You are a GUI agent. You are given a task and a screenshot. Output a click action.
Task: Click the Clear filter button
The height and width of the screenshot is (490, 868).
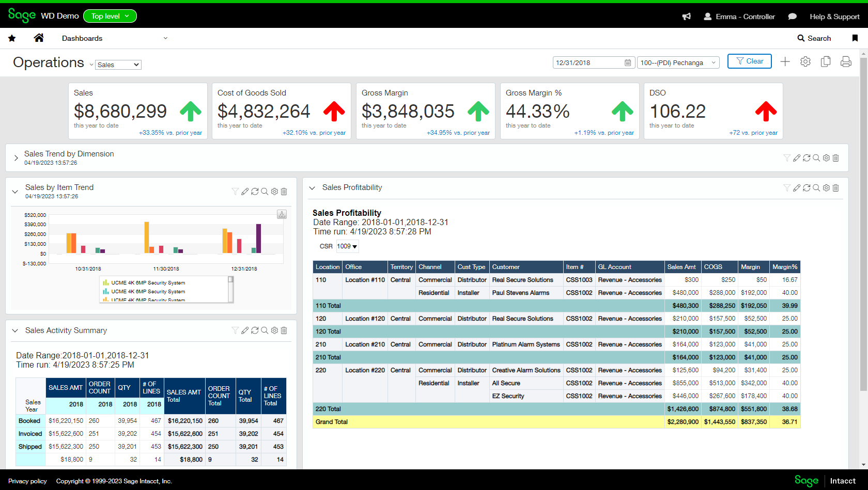749,61
